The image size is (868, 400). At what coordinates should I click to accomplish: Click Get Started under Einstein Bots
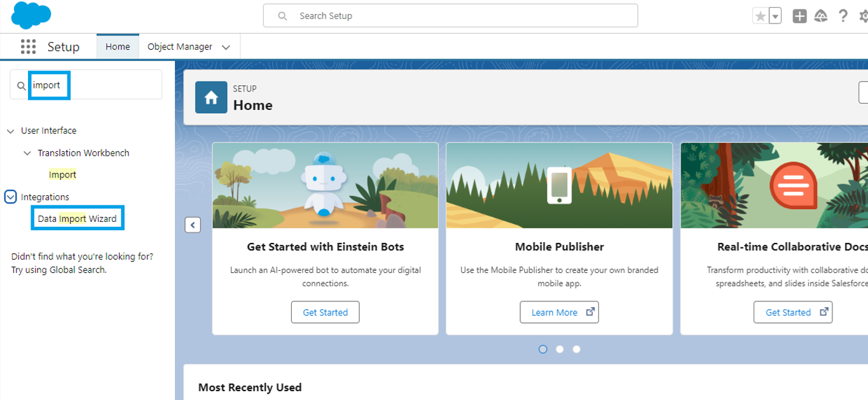(325, 312)
